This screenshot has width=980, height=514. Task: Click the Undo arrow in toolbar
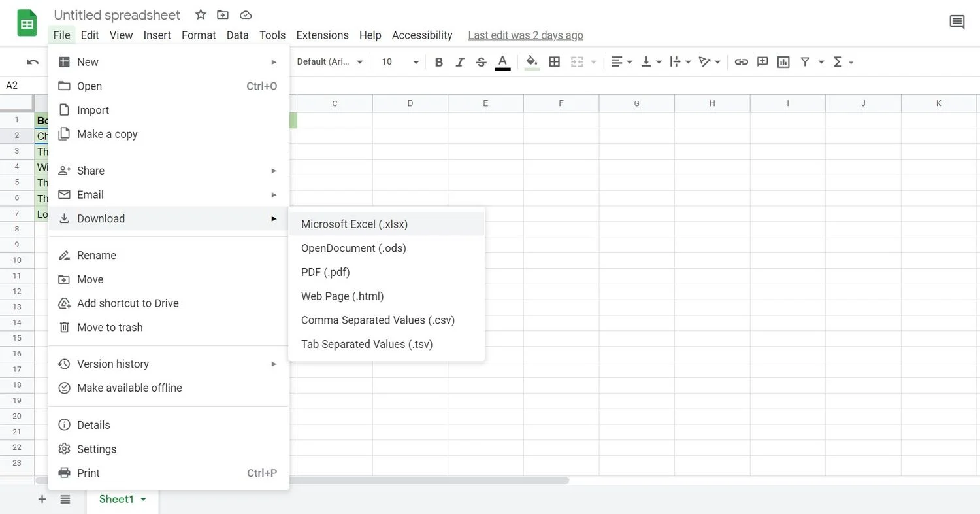coord(33,62)
